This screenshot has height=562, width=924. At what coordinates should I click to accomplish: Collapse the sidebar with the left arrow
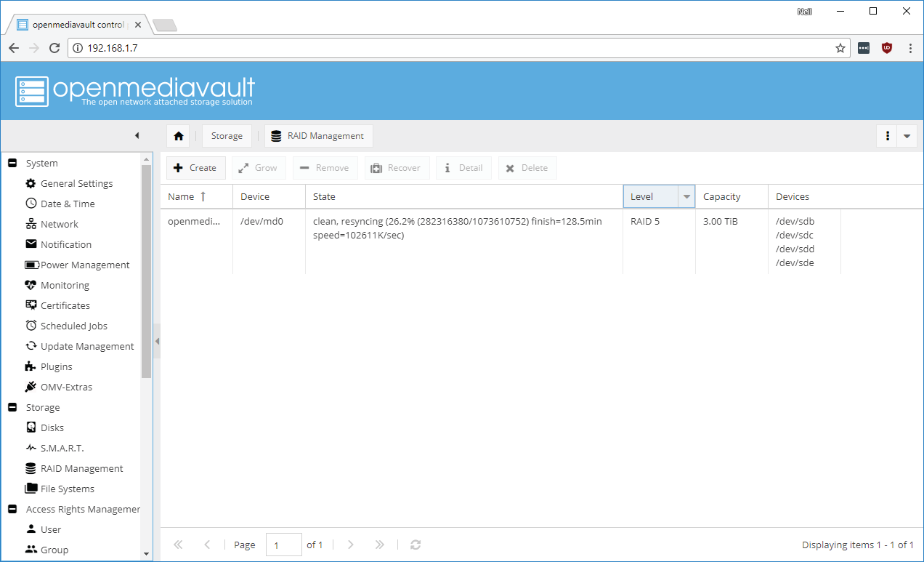[137, 136]
